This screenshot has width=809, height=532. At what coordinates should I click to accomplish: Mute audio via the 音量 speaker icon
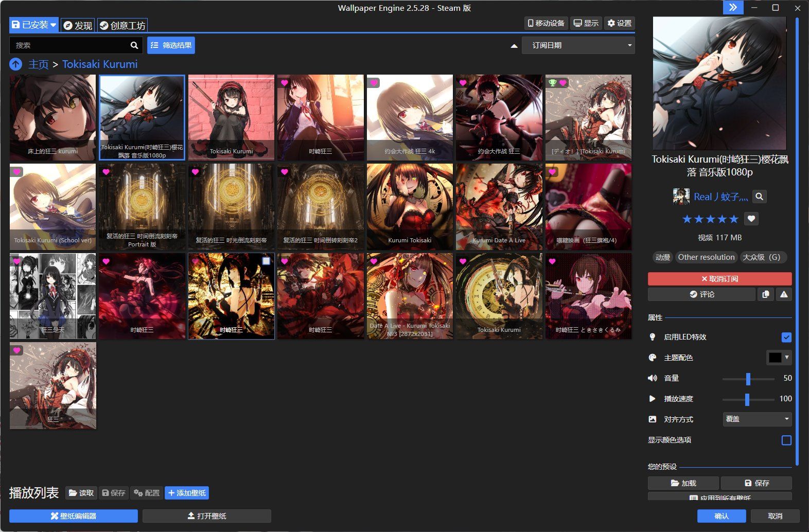coord(652,378)
